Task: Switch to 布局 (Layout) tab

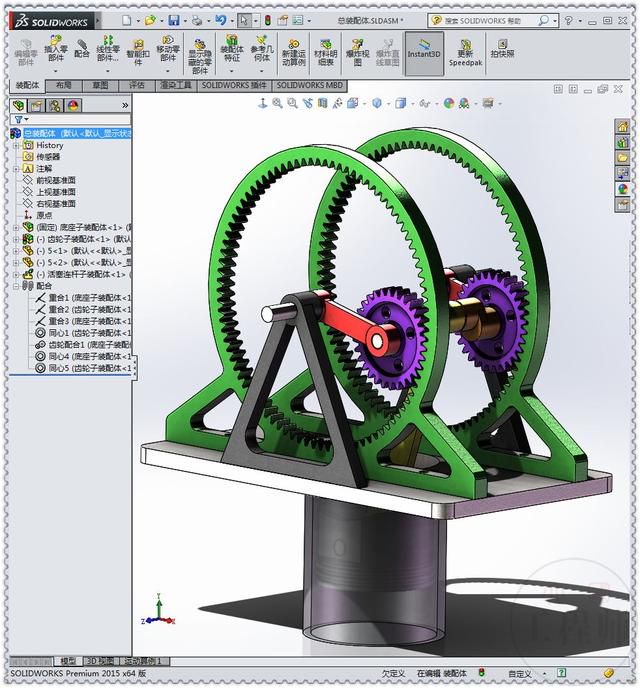Action: 64,85
